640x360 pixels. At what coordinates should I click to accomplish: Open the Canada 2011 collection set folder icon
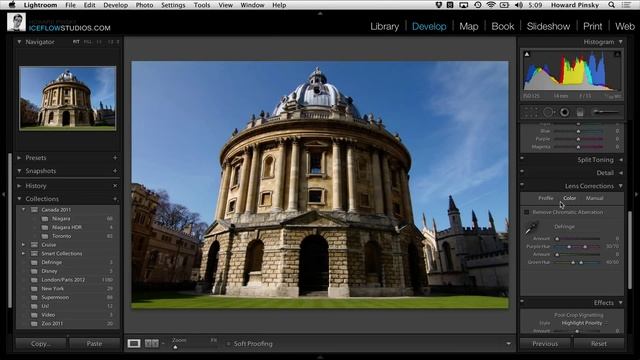point(34,209)
